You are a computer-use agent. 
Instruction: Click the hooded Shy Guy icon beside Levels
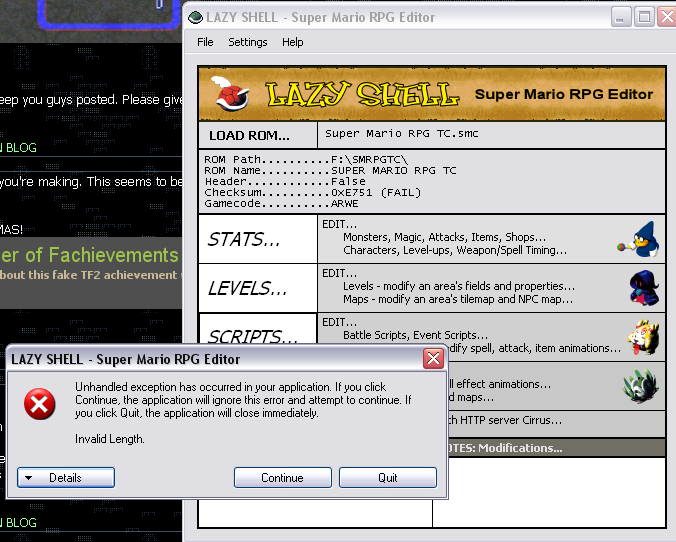(645, 288)
